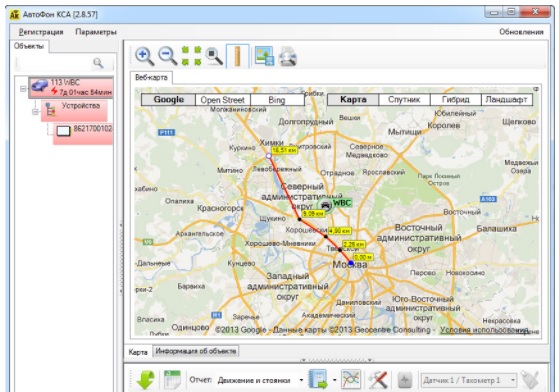
Task: Collapse the 113 WBC tree node
Action: click(x=23, y=88)
